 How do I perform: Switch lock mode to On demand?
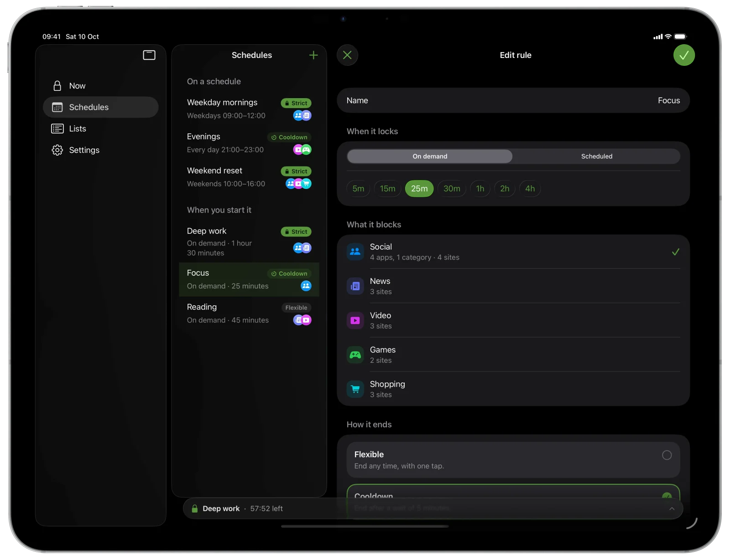point(430,156)
